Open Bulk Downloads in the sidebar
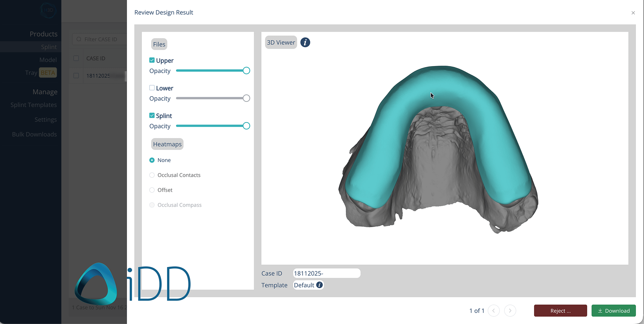The image size is (644, 324). [34, 134]
